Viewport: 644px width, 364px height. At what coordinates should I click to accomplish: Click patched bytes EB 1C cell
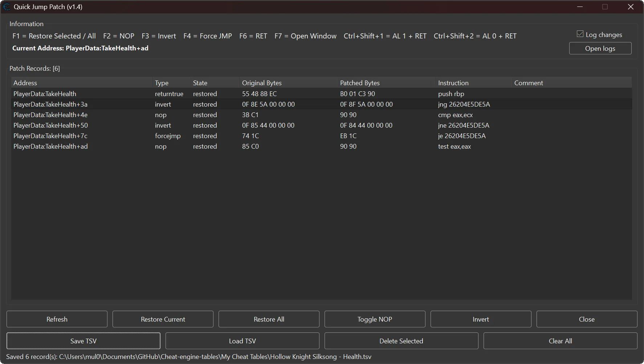348,136
